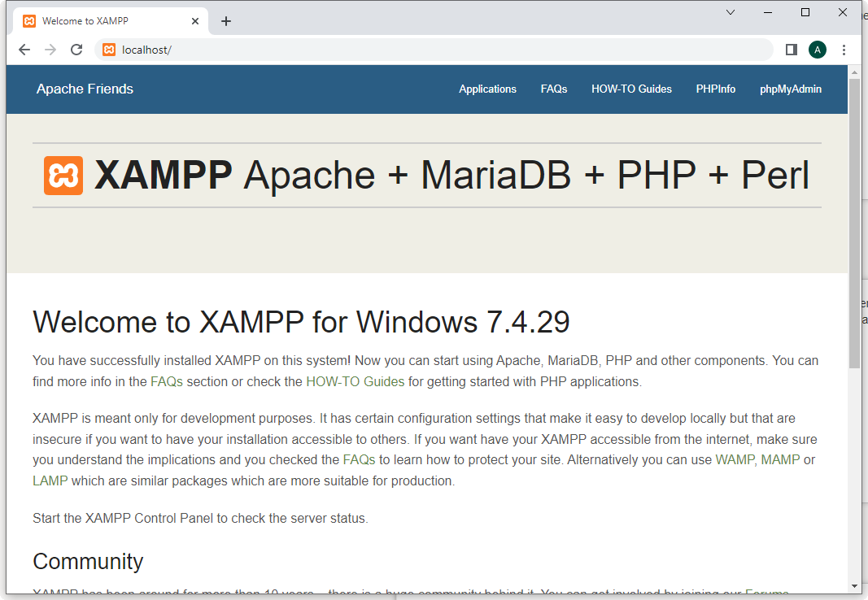The width and height of the screenshot is (868, 600).
Task: Click the browser back arrow
Action: (x=24, y=50)
